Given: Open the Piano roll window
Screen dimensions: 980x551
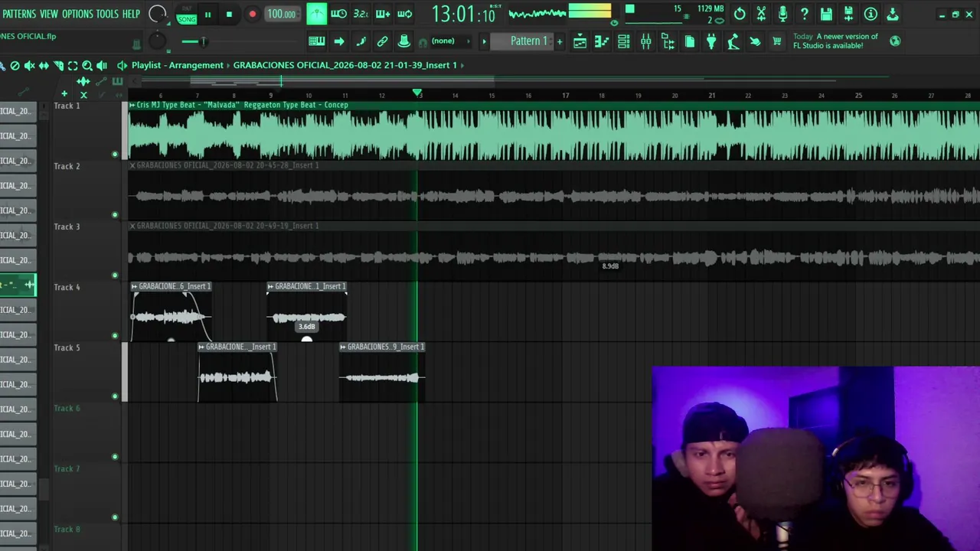Looking at the screenshot, I should coord(602,41).
